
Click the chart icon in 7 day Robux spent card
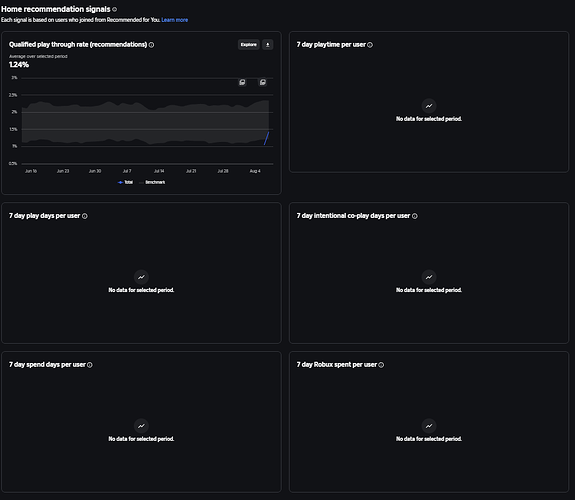point(429,426)
